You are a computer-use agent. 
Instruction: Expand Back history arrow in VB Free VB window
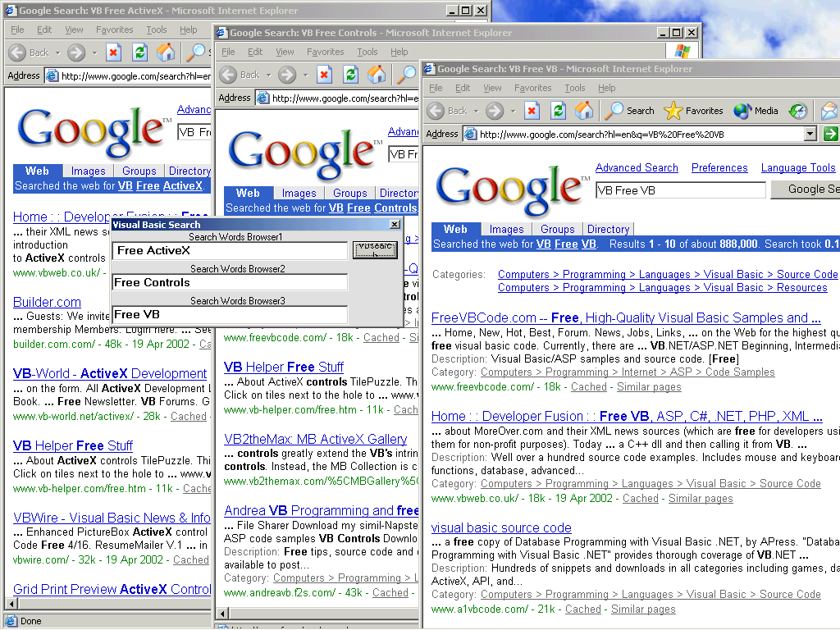[476, 112]
